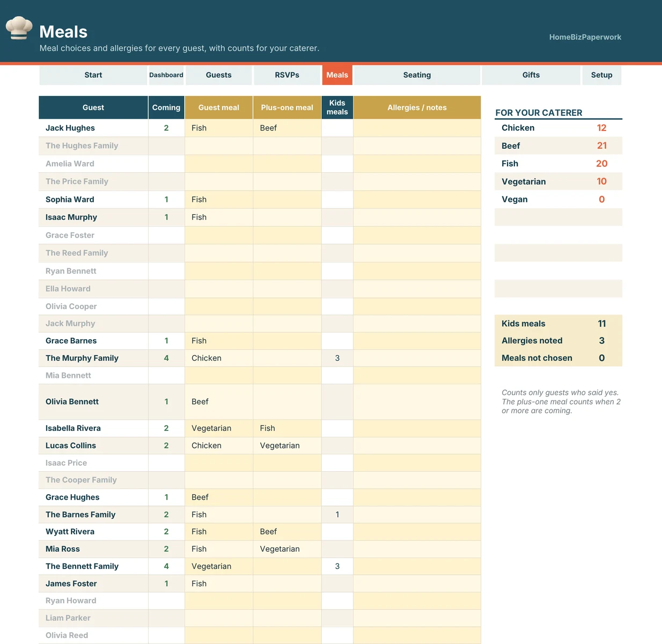662x644 pixels.
Task: Switch to the Dashboard tab
Action: [x=166, y=75]
